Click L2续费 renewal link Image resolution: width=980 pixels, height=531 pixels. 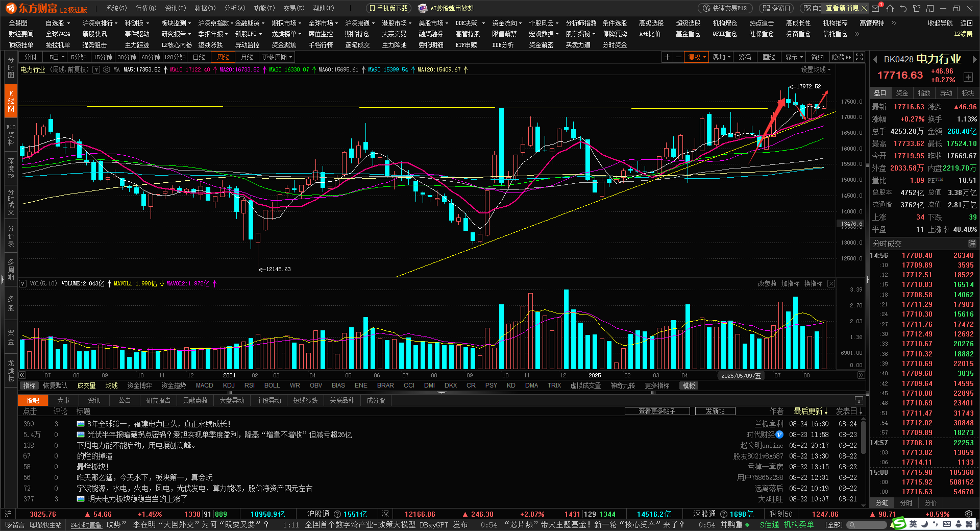pos(963,34)
